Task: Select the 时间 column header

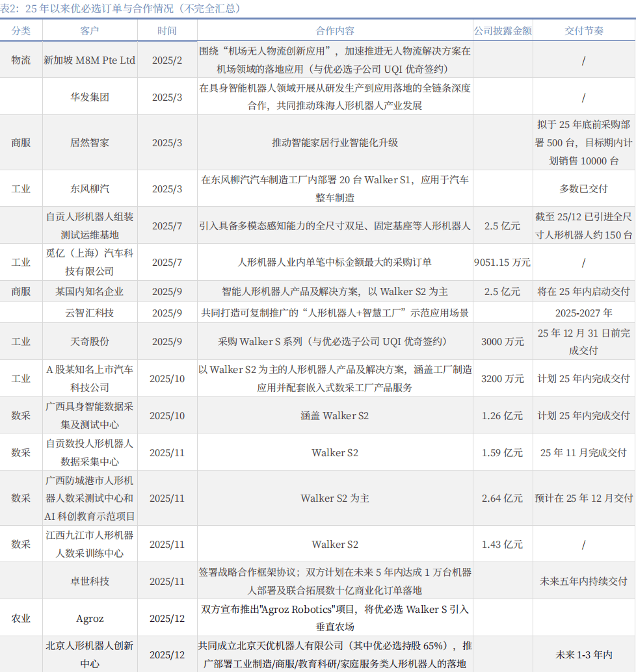Action: point(167,31)
